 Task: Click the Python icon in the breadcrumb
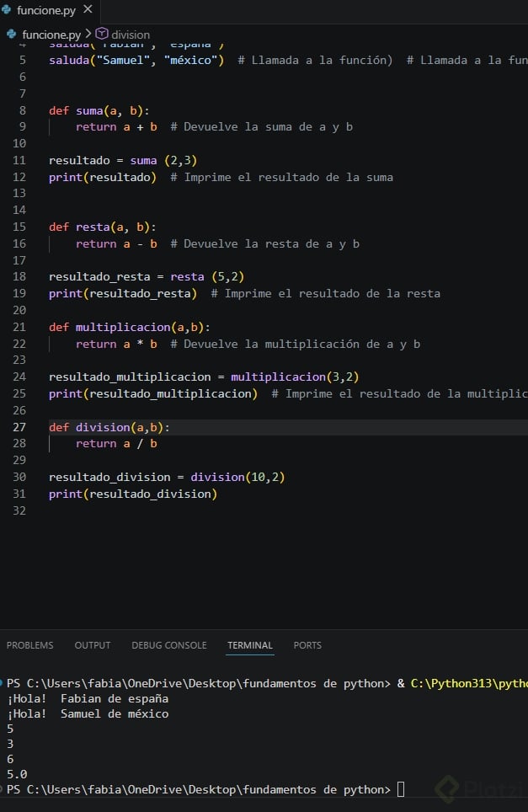[12, 35]
